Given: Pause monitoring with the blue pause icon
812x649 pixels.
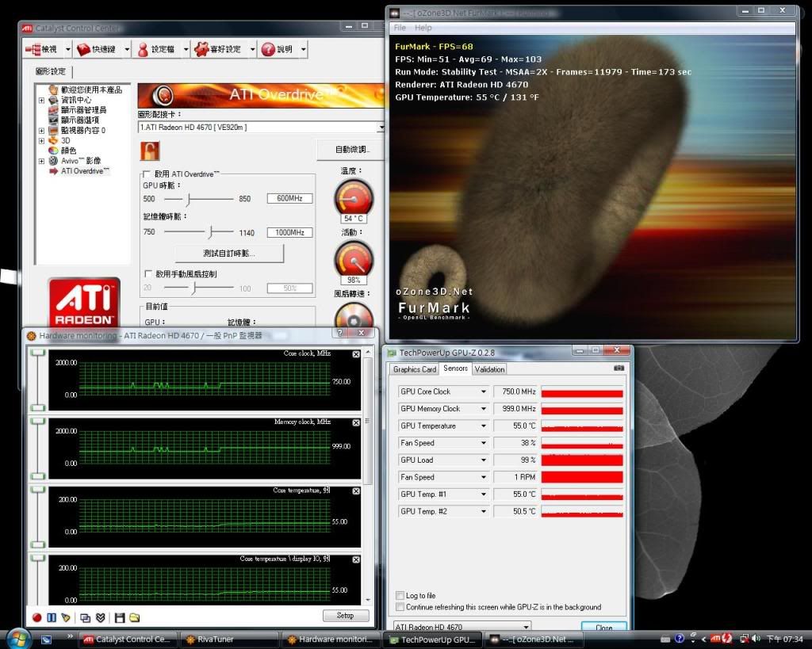Looking at the screenshot, I should 52,617.
